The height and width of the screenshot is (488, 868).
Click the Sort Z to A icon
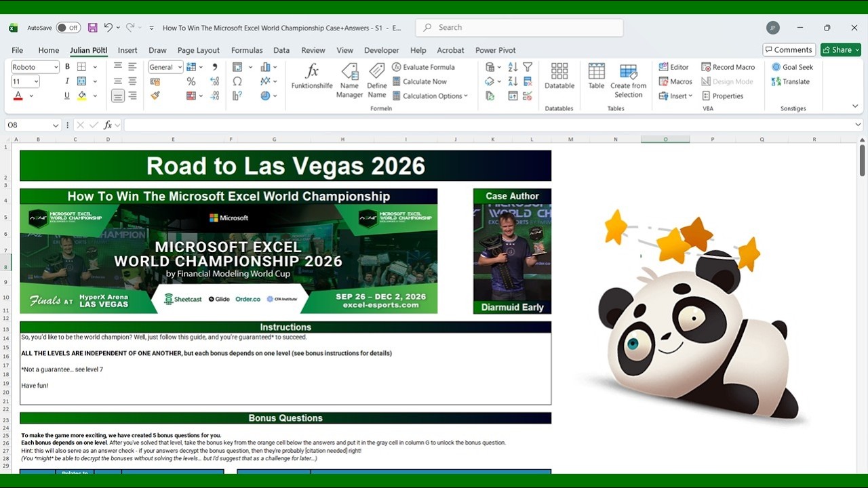tap(513, 81)
